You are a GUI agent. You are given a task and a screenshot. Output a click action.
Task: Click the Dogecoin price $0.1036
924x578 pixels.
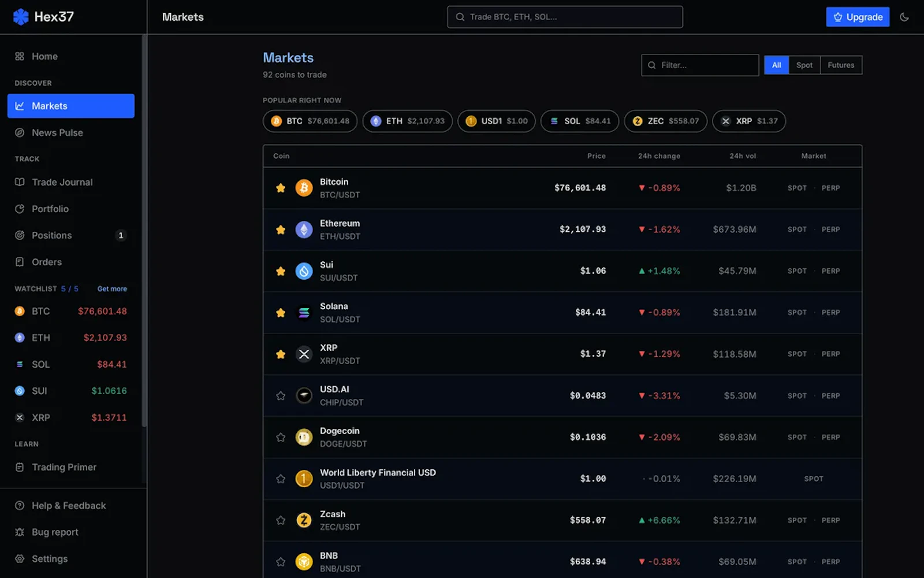(588, 438)
